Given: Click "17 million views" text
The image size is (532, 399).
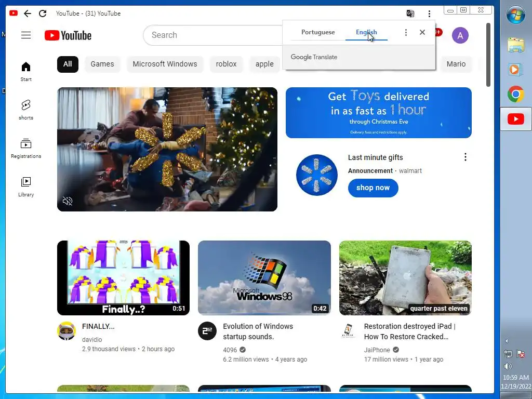Looking at the screenshot, I should point(386,360).
